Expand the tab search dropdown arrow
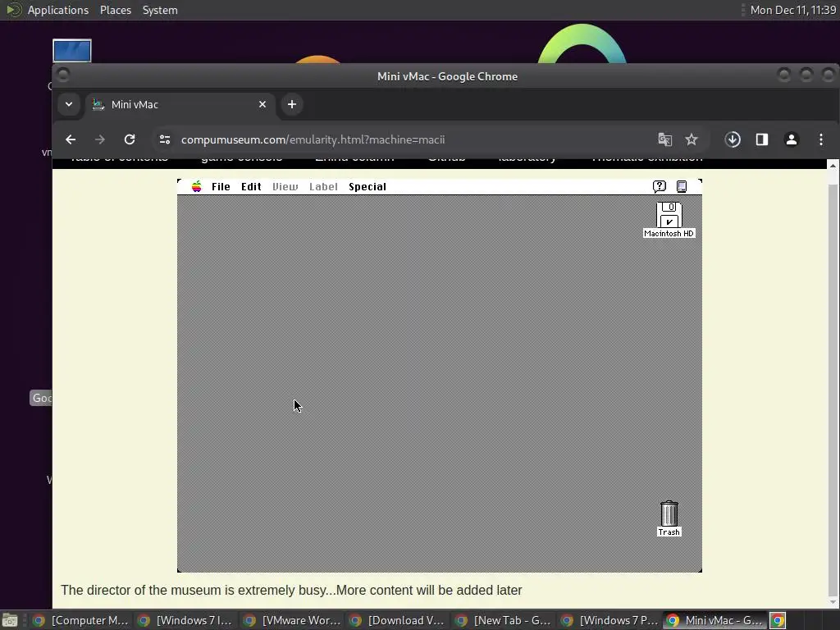Viewport: 840px width, 630px height. (69, 104)
